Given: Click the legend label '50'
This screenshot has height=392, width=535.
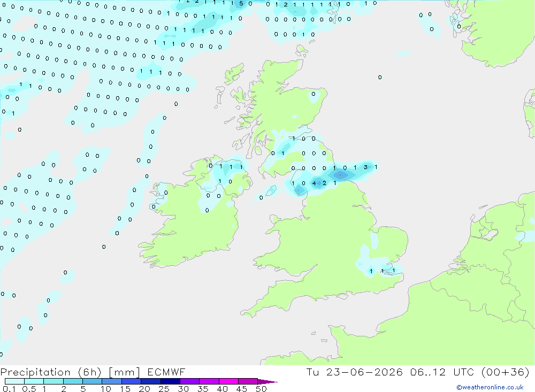Looking at the screenshot, I should (x=261, y=389).
